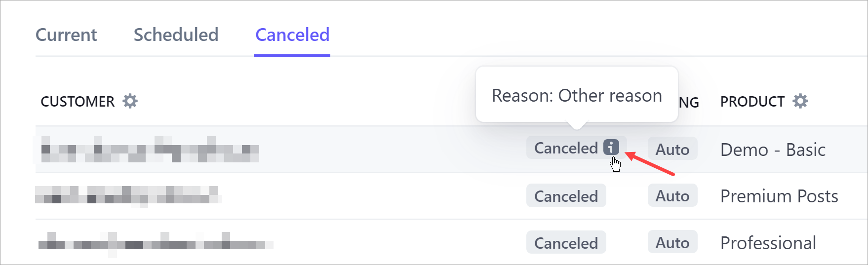The image size is (868, 265).
Task: Switch to the Current tab
Action: pyautogui.click(x=66, y=35)
